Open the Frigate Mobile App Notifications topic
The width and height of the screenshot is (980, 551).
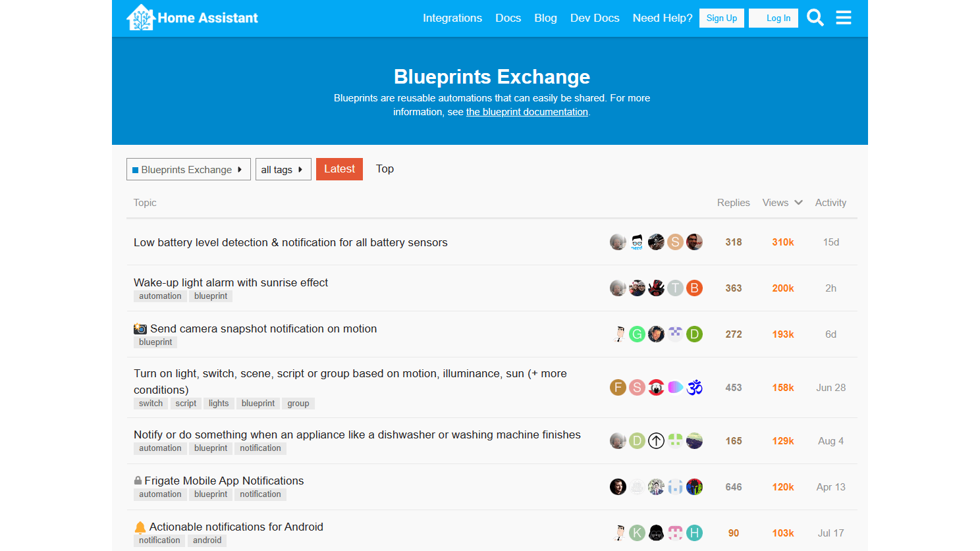coord(224,481)
